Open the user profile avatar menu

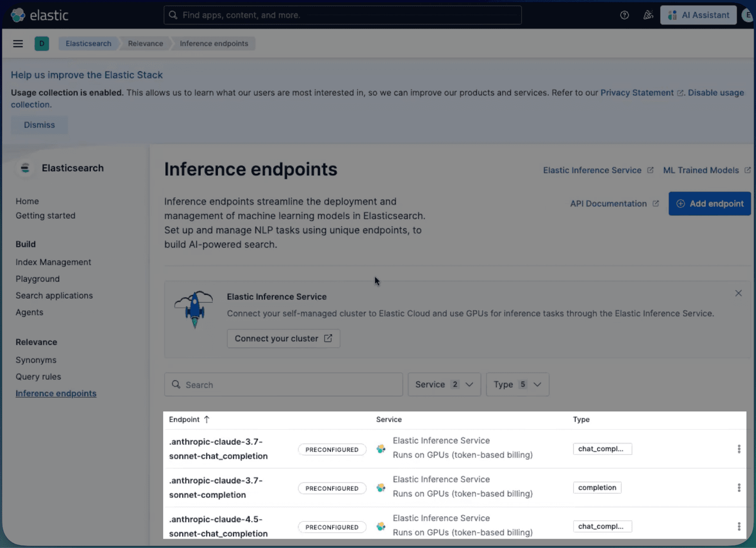coord(749,15)
